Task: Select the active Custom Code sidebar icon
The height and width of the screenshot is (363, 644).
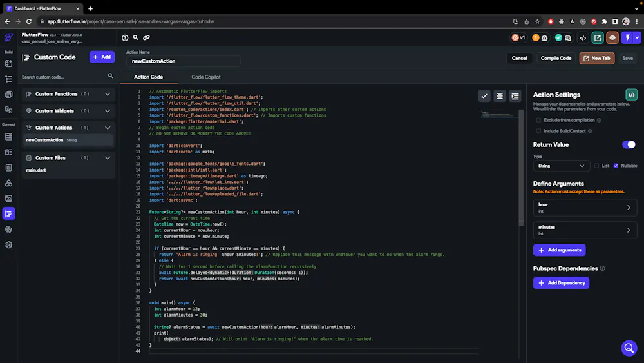Action: [x=8, y=214]
